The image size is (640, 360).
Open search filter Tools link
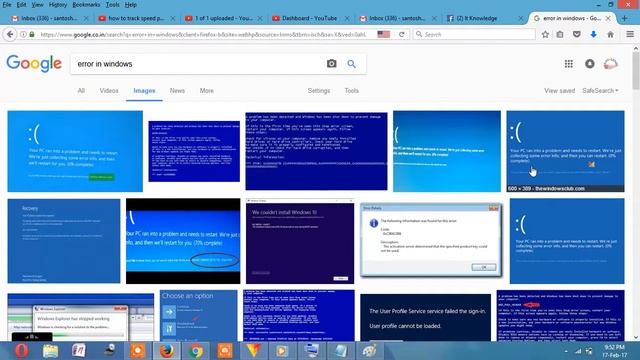pyautogui.click(x=351, y=91)
